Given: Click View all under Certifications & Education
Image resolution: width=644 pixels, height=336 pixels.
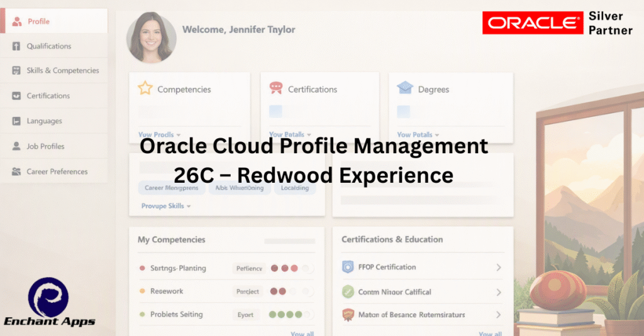Looking at the screenshot, I should [490, 333].
